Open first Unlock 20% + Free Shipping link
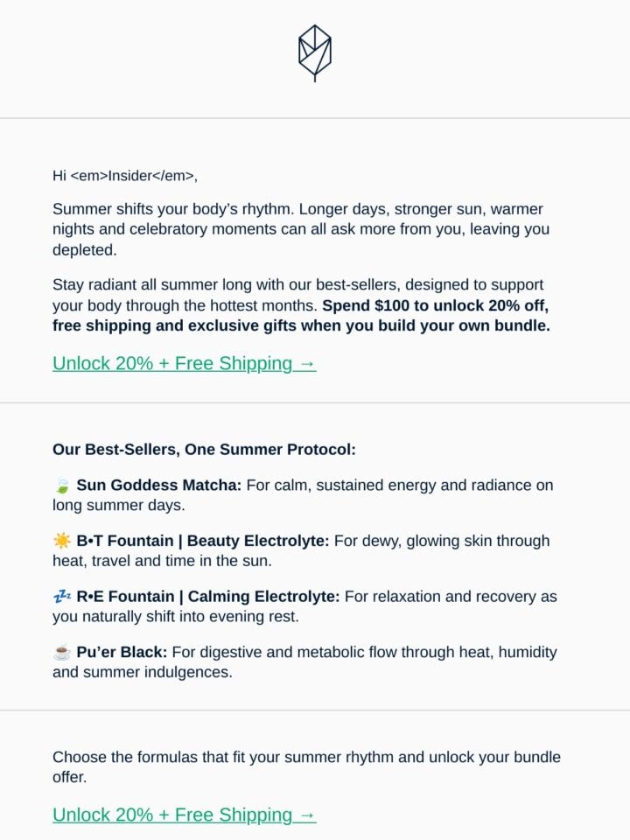The height and width of the screenshot is (840, 630). coord(185,363)
